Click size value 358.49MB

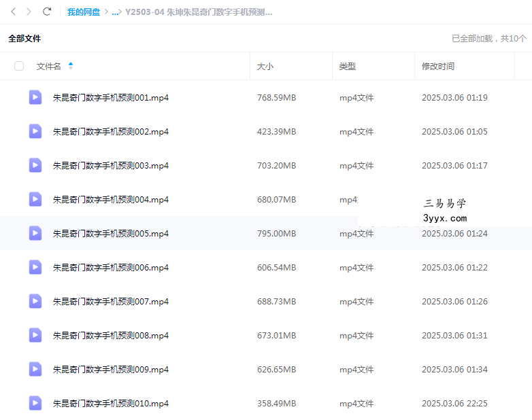click(x=276, y=404)
